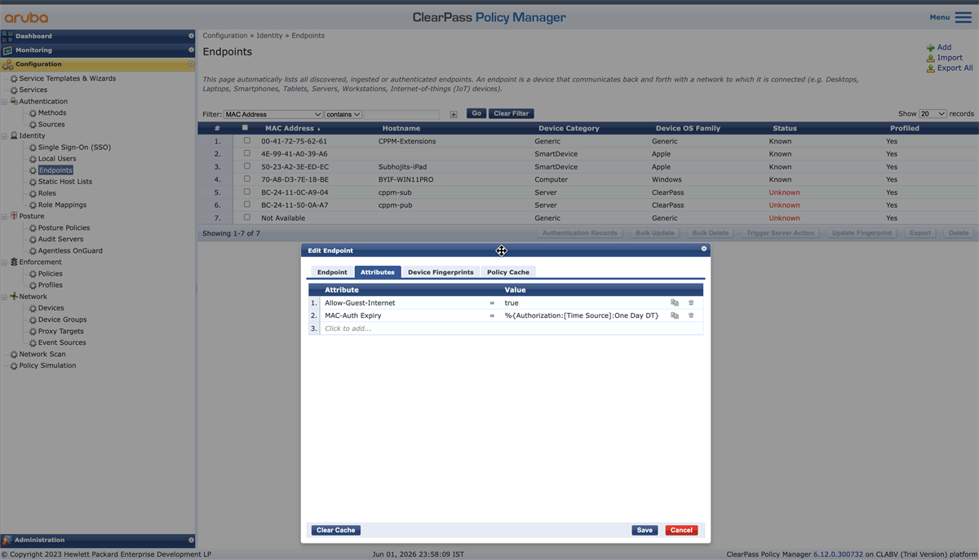This screenshot has width=979, height=560.
Task: Copy the Allow-Guest-Internet attribute row icon
Action: (x=675, y=302)
